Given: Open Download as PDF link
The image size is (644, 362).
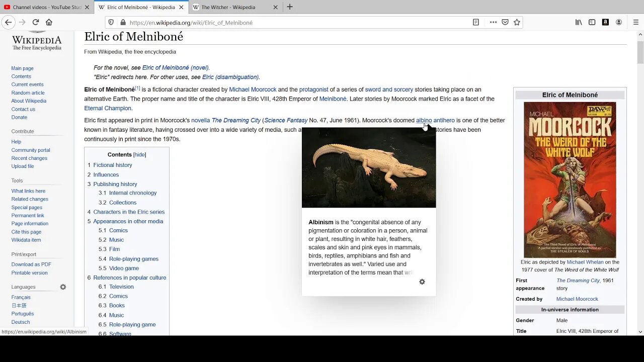Looking at the screenshot, I should point(32,264).
